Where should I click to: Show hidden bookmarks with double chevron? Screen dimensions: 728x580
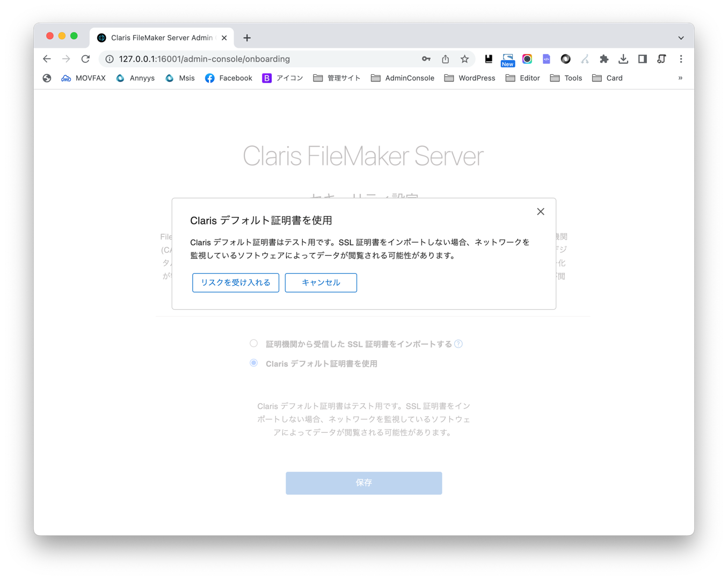coord(680,78)
